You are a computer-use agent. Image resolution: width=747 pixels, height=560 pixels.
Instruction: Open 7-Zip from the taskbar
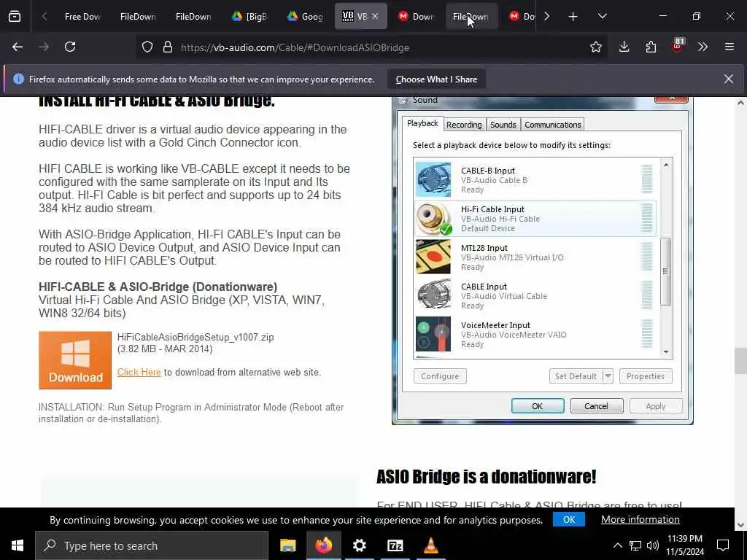pyautogui.click(x=395, y=545)
